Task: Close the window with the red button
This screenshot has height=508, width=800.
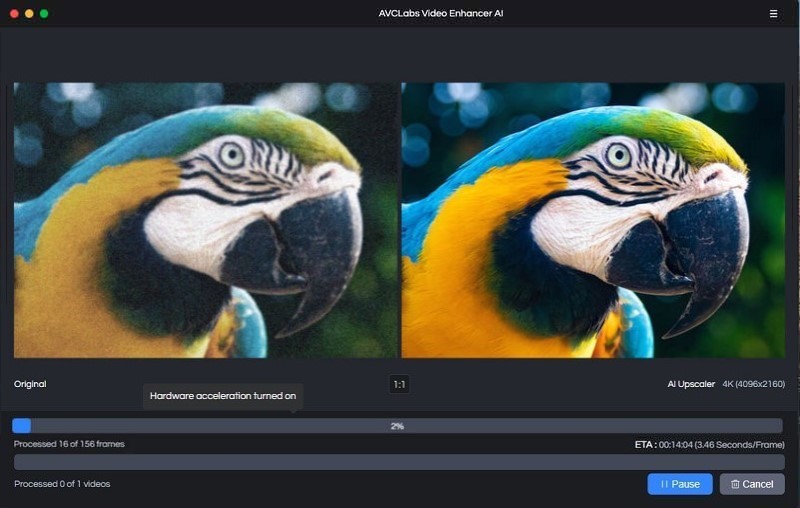Action: click(14, 14)
